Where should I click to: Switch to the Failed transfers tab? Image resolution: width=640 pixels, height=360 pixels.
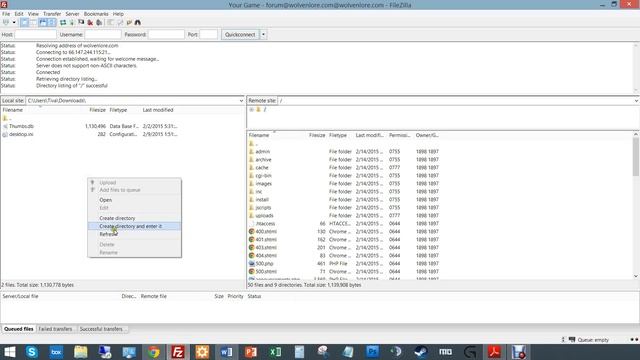(55, 329)
